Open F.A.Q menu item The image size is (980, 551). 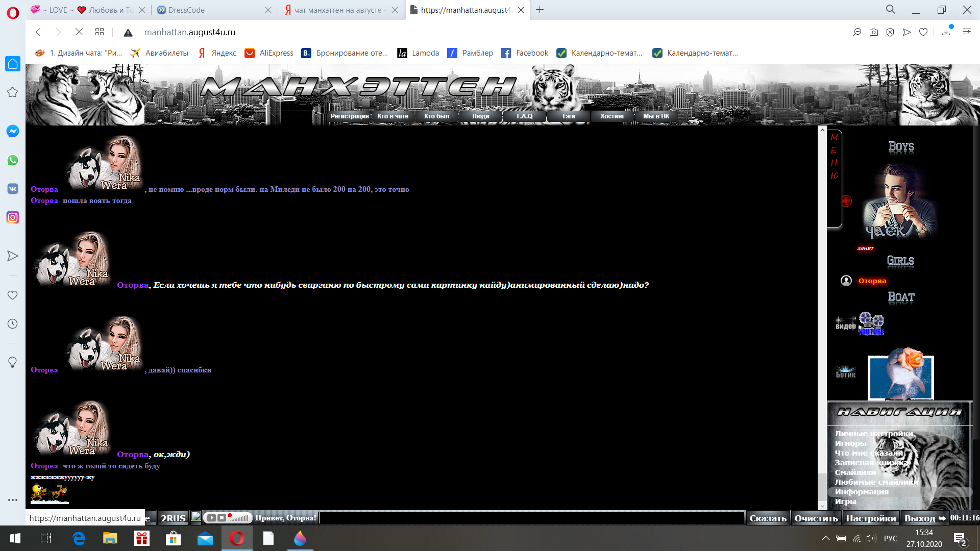[x=525, y=116]
